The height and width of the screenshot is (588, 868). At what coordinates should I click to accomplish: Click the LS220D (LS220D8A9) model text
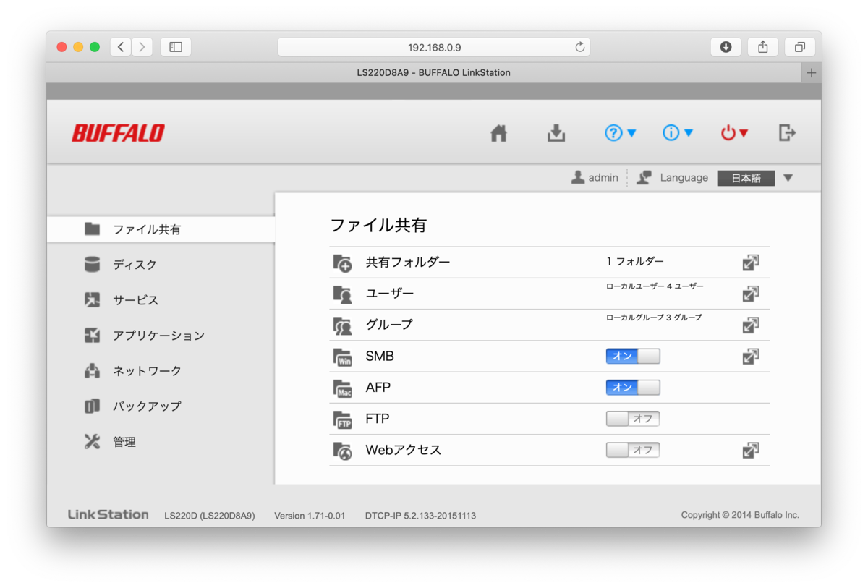point(210,516)
